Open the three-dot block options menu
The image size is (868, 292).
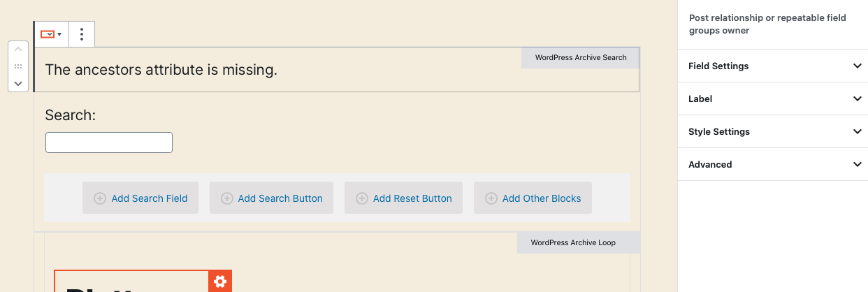click(82, 34)
